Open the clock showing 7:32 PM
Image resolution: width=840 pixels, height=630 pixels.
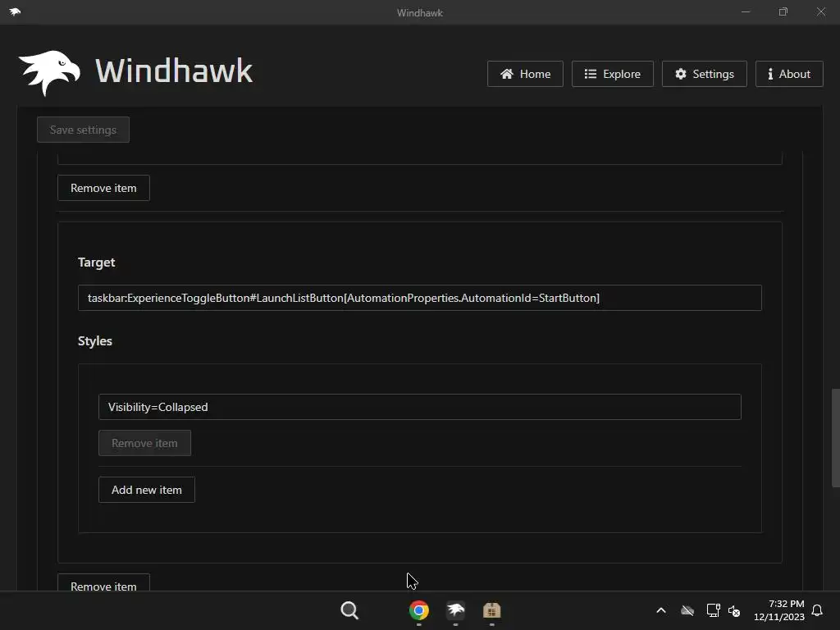point(779,610)
